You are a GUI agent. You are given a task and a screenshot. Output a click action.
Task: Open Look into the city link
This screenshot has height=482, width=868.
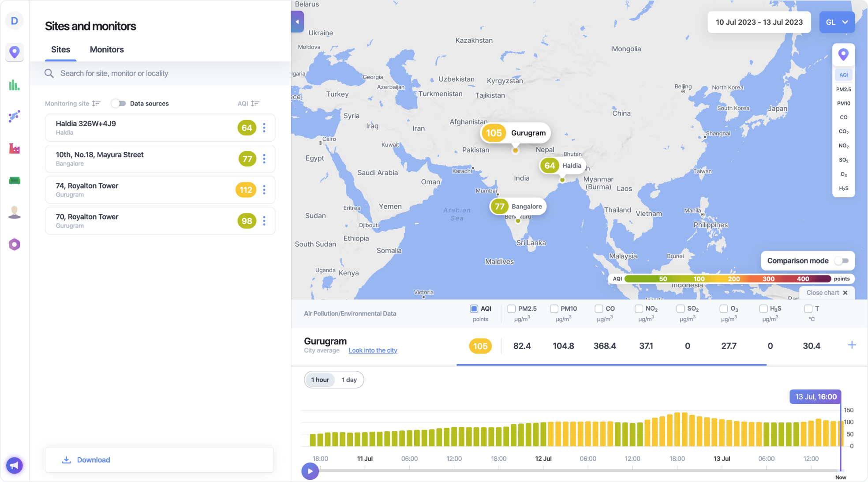[373, 350]
